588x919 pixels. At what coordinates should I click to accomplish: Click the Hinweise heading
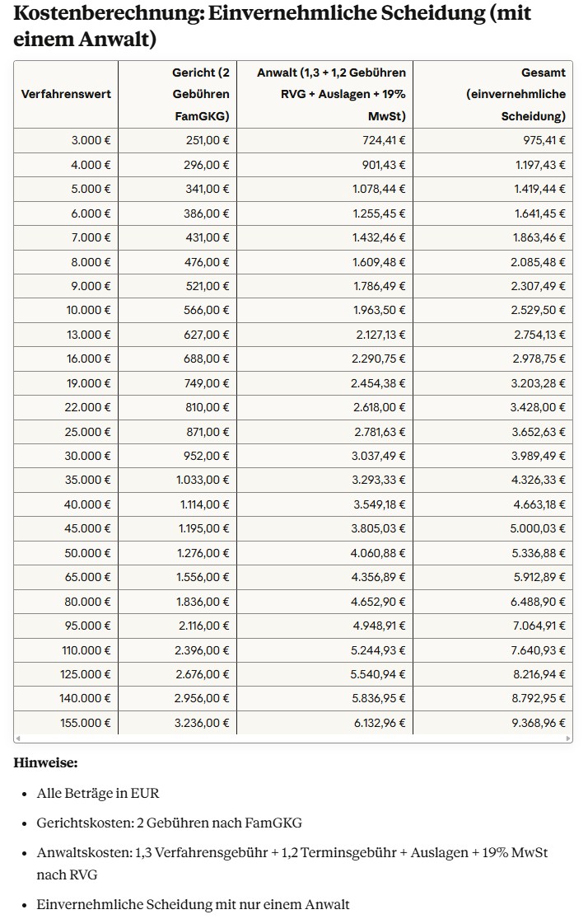(45, 762)
